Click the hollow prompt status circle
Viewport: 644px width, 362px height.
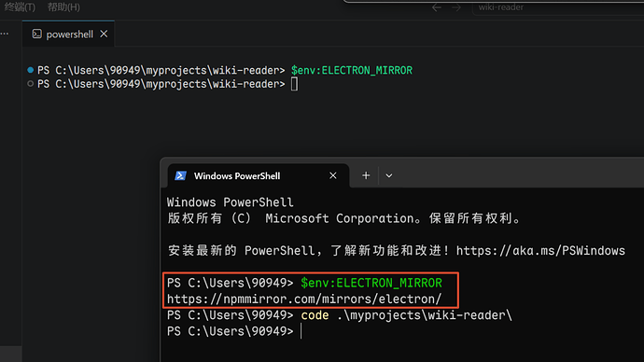[31, 84]
